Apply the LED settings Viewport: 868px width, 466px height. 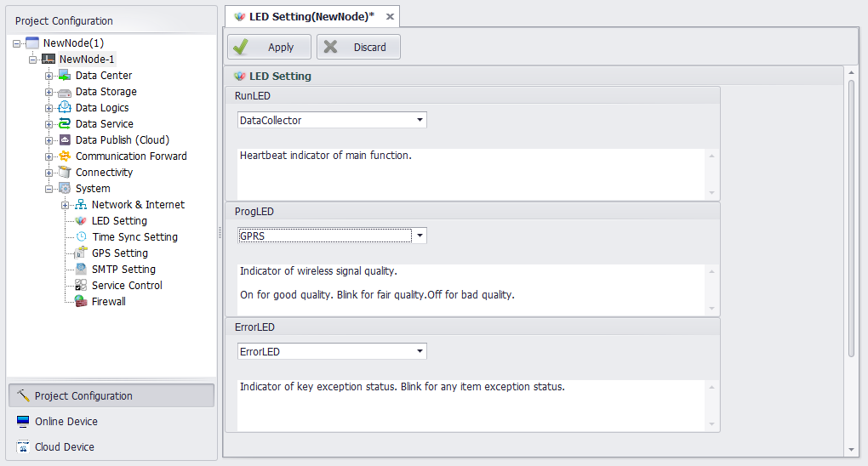coord(269,48)
